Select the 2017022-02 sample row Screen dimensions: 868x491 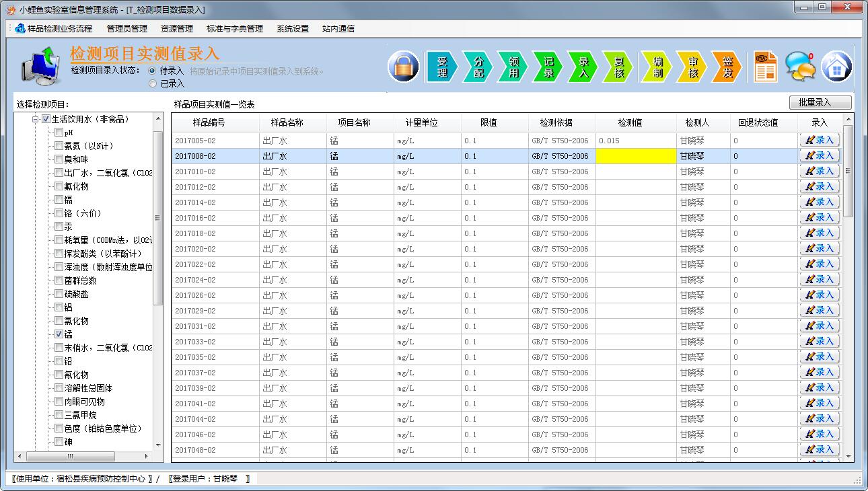coord(484,264)
